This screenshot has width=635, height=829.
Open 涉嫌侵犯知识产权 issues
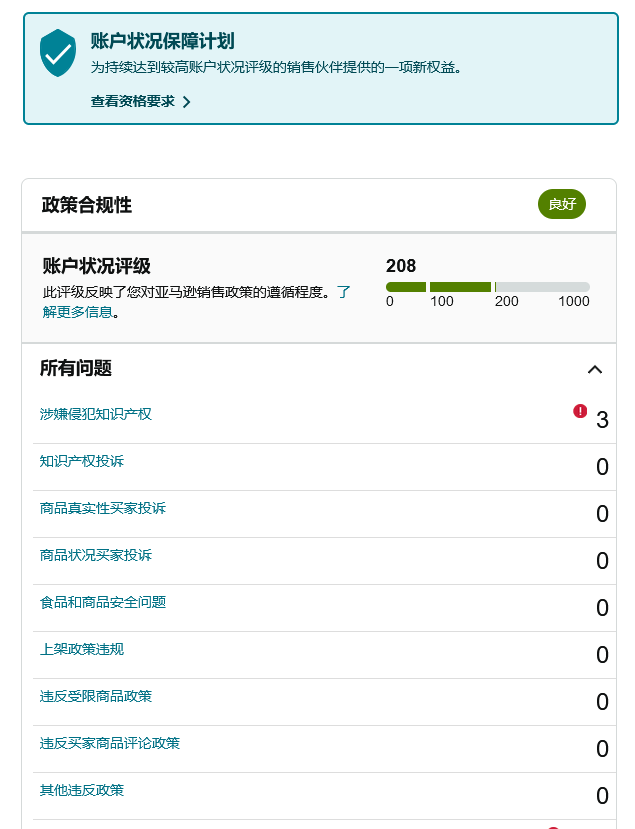[x=96, y=414]
